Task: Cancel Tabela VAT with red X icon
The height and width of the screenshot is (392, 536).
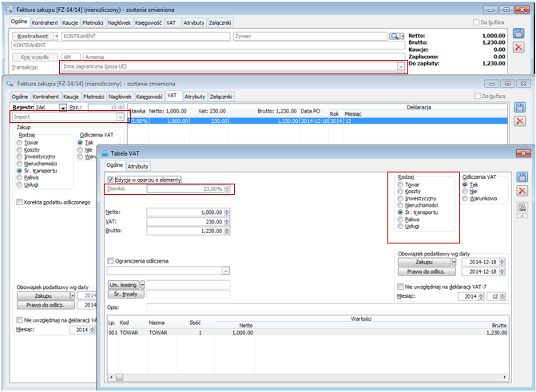Action: [522, 191]
